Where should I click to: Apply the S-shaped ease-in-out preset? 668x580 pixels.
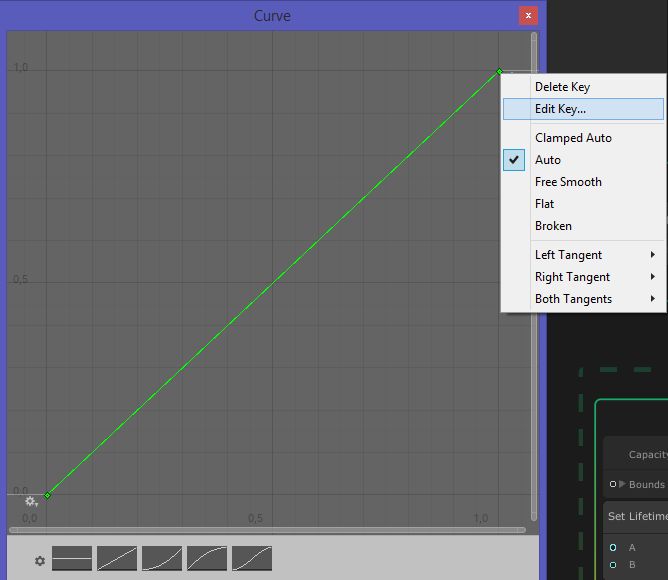pyautogui.click(x=252, y=558)
